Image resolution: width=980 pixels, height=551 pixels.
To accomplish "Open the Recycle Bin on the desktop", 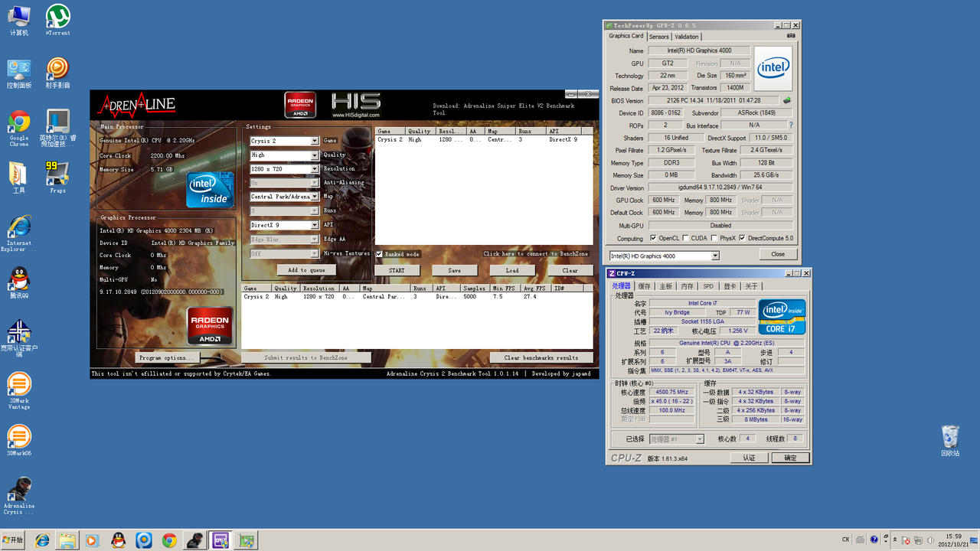I will [950, 441].
